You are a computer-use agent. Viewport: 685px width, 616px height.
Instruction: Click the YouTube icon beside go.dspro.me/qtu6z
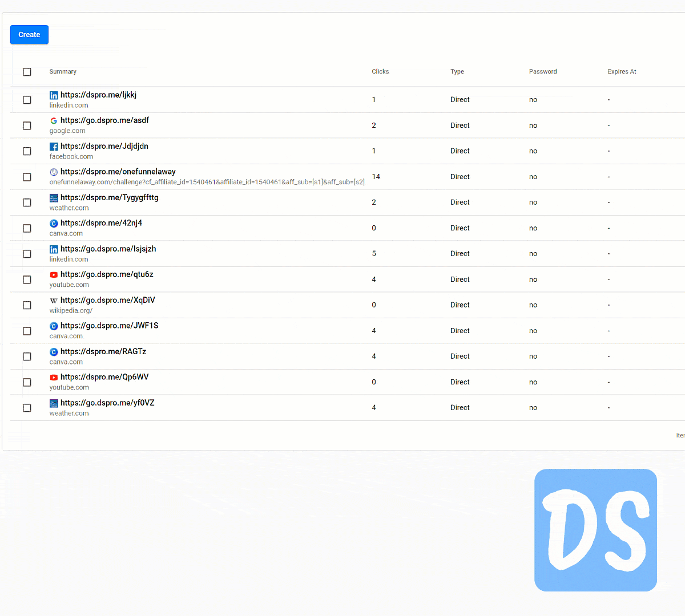[x=54, y=275]
